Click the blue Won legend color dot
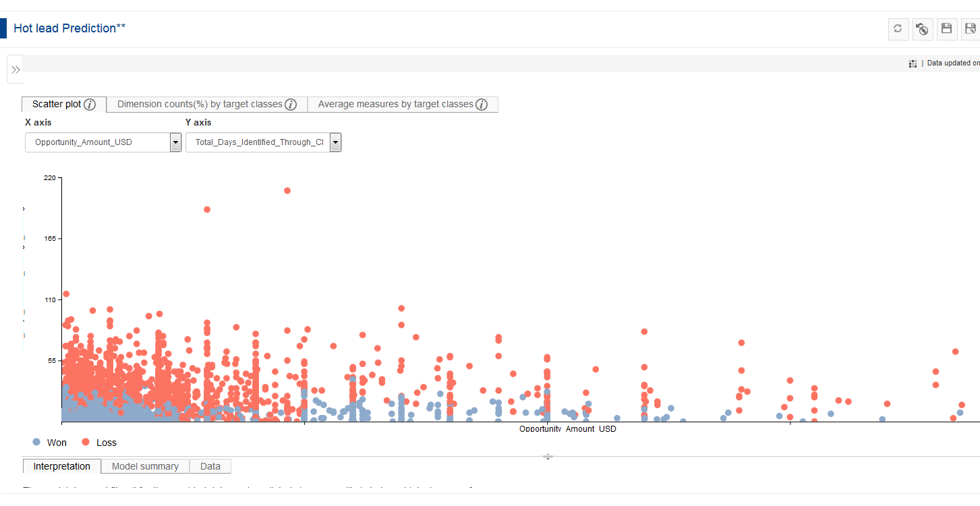This screenshot has height=506, width=980. coord(37,443)
